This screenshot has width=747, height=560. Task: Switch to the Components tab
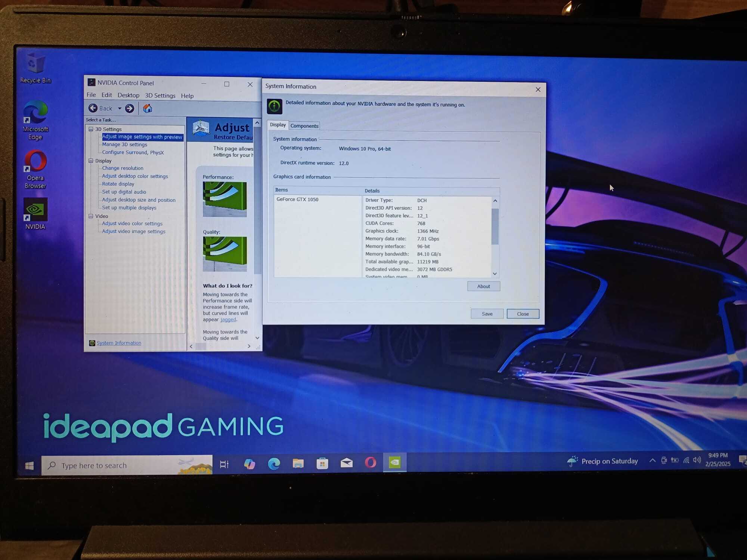(x=304, y=126)
